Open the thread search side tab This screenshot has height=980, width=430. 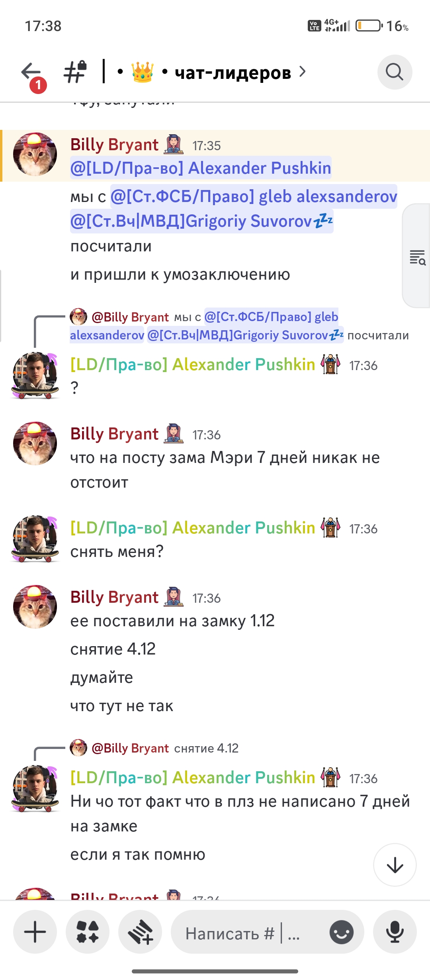(417, 256)
